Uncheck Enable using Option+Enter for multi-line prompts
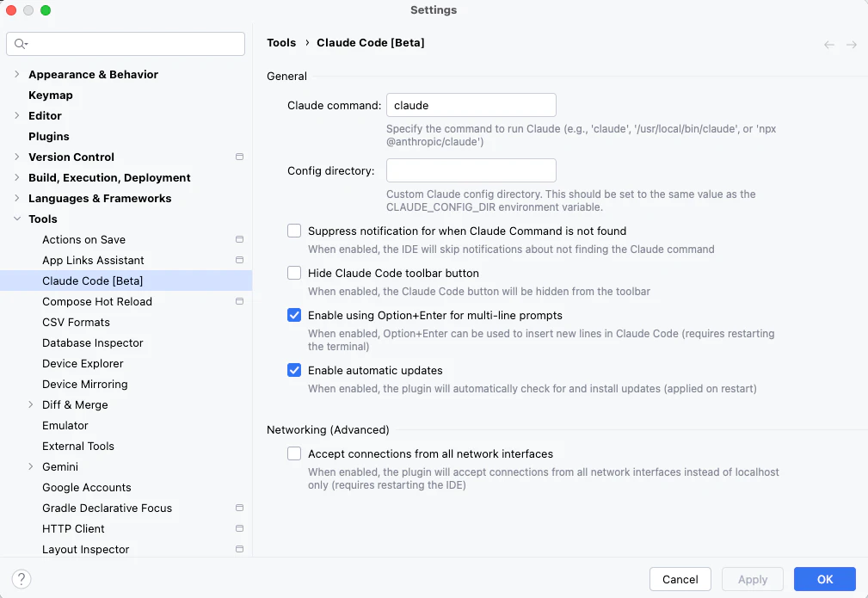The width and height of the screenshot is (868, 598). point(294,315)
